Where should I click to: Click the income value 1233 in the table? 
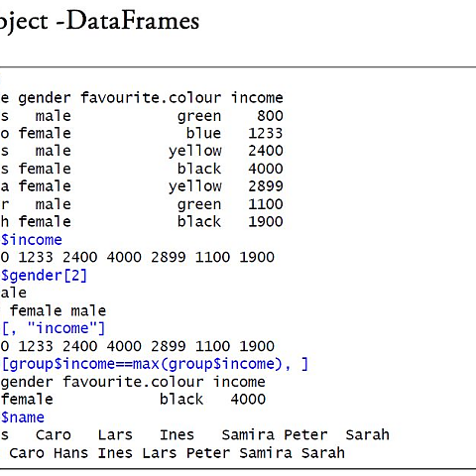coord(266,134)
